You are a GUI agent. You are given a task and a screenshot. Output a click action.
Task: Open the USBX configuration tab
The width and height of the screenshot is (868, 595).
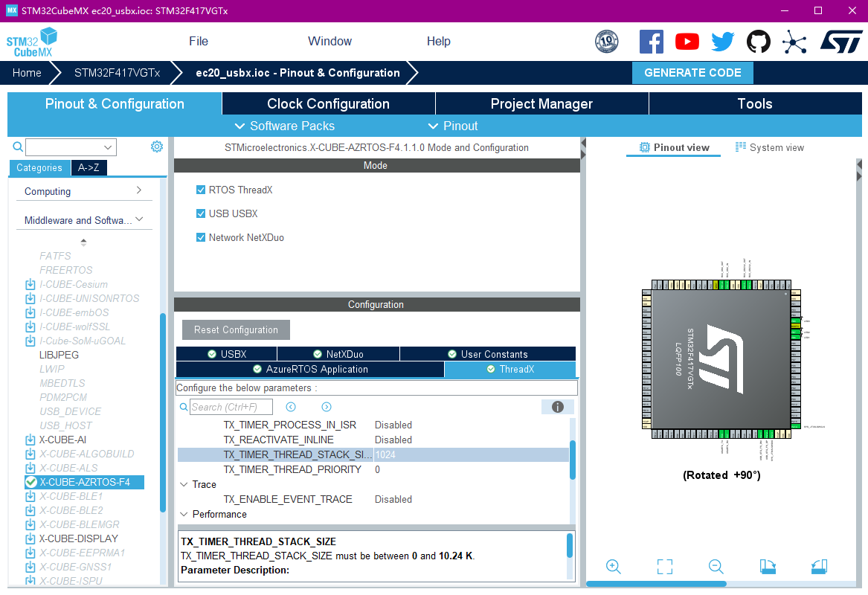click(226, 354)
